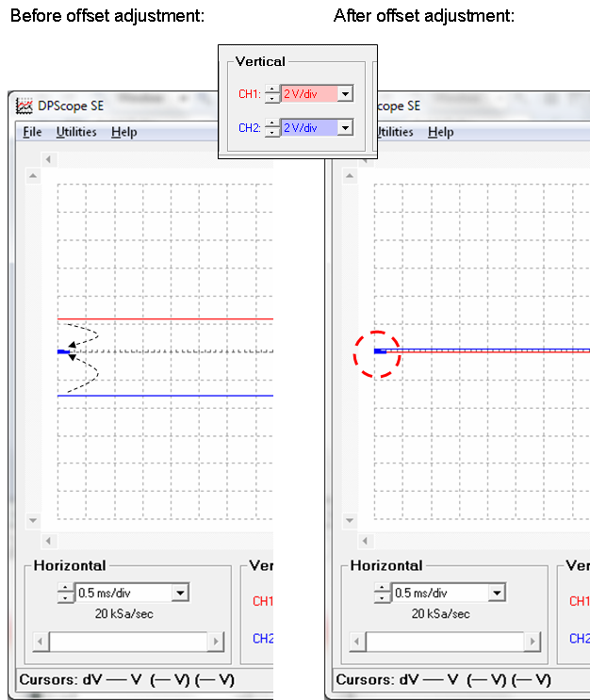Screen dimensions: 590x700
Task: Click right arrow of horizontal position scrollbar, left window
Action: [x=216, y=642]
